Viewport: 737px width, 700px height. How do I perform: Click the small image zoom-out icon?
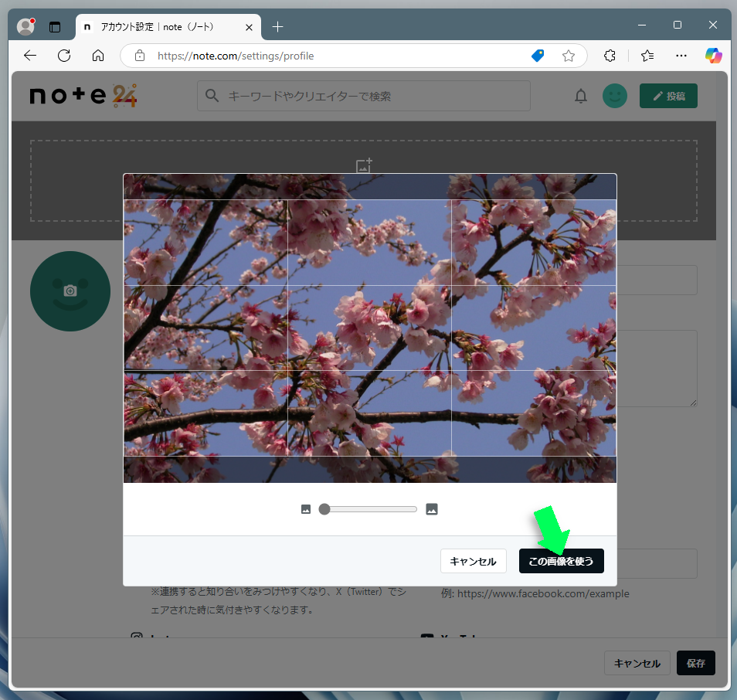coord(306,509)
